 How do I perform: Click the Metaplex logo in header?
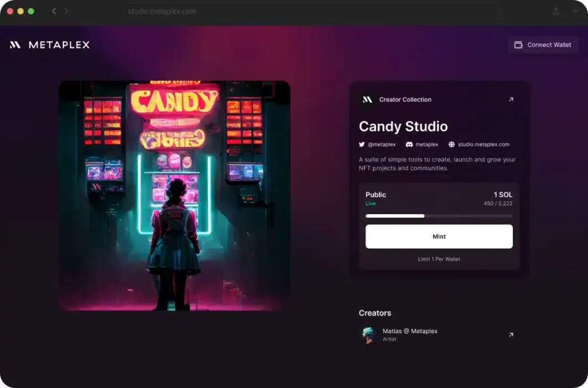pos(50,45)
